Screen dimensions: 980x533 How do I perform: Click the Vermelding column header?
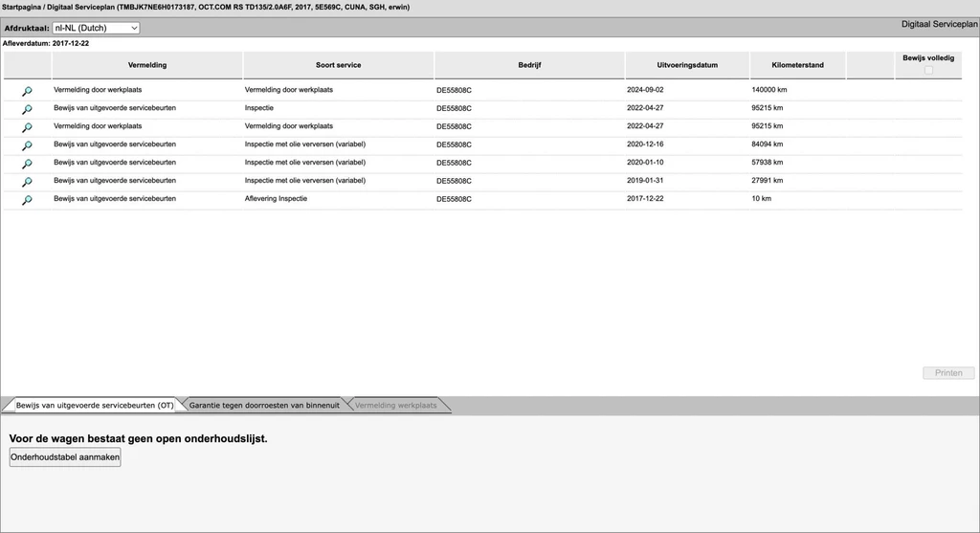click(x=147, y=65)
